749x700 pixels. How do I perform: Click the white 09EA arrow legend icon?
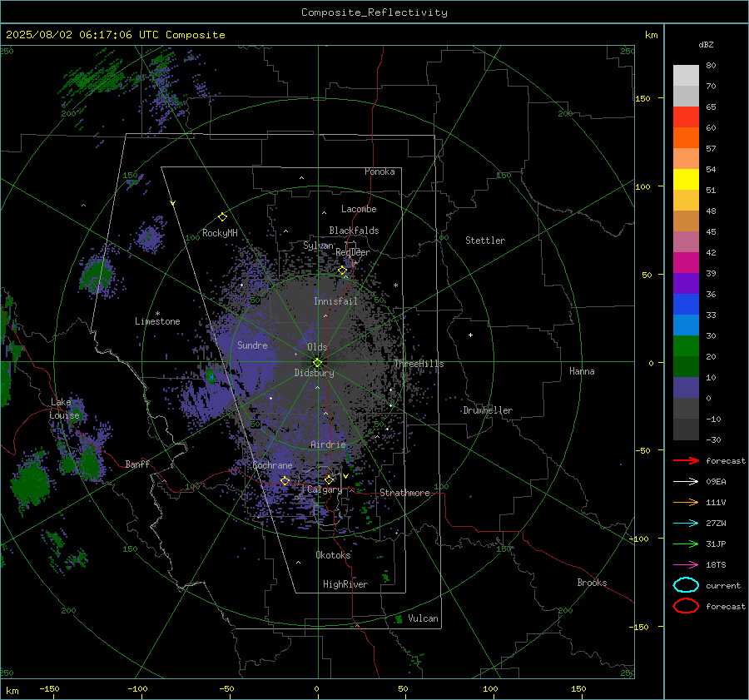686,482
